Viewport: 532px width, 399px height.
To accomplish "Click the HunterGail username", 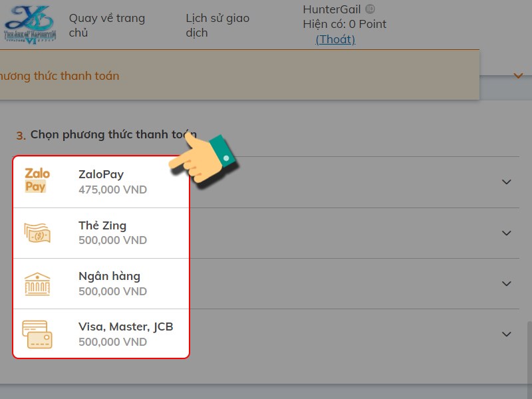I will [x=332, y=9].
